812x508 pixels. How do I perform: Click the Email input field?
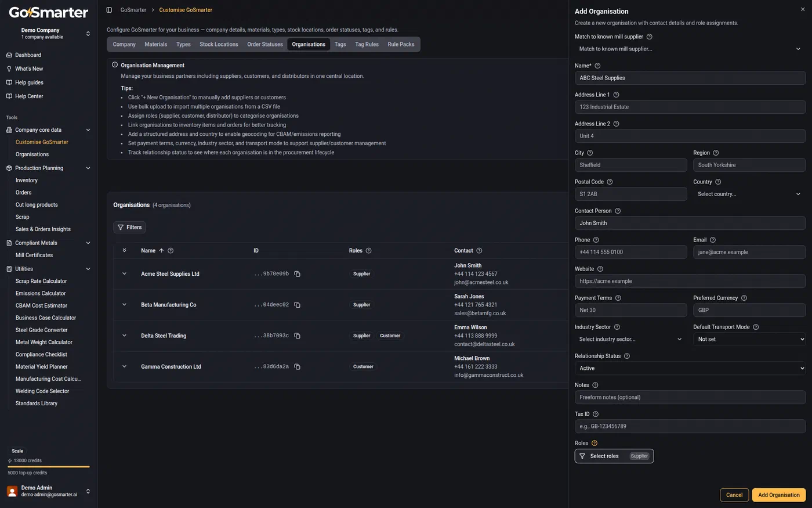tap(749, 252)
